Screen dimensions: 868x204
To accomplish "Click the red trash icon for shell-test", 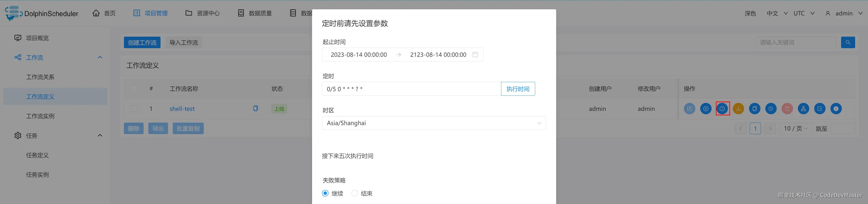I will [787, 109].
